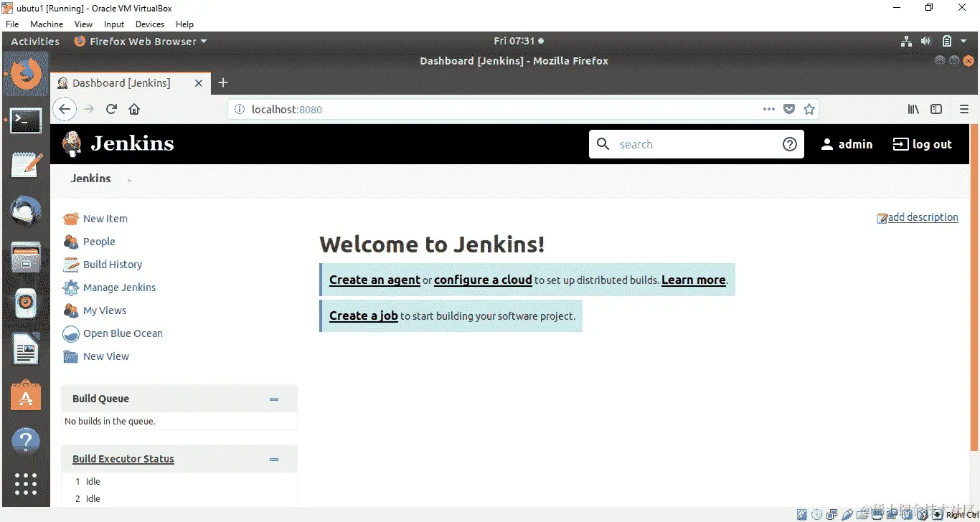
Task: Open Manage Jenkins settings
Action: click(120, 287)
